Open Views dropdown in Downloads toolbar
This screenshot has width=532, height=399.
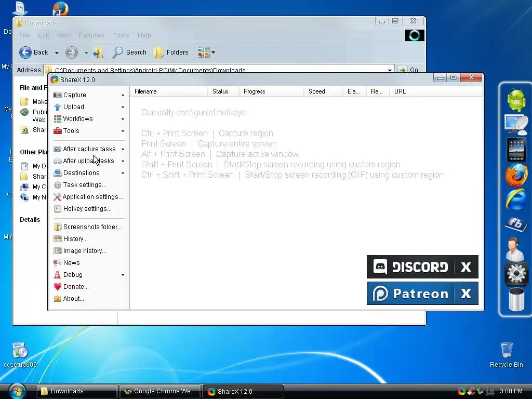206,52
